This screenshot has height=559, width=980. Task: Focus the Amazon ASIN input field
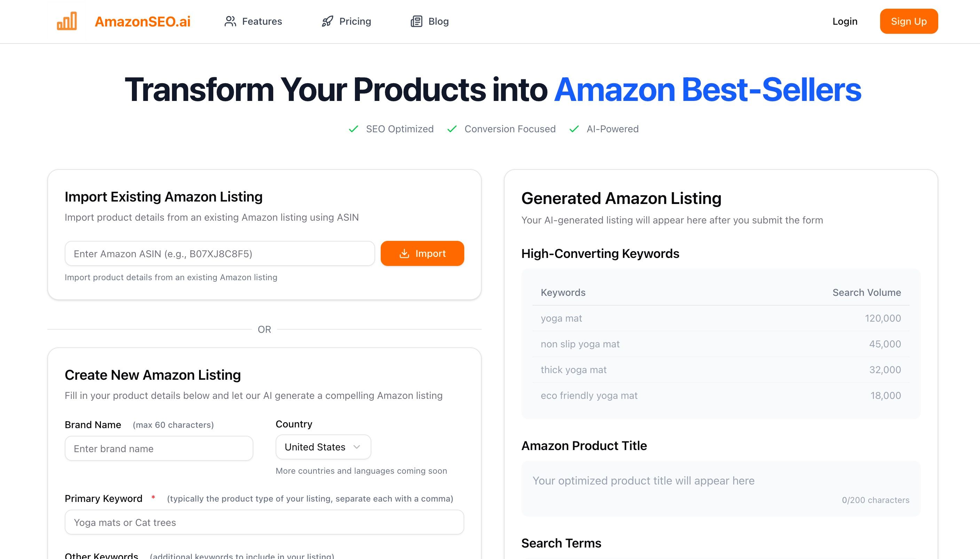(220, 254)
